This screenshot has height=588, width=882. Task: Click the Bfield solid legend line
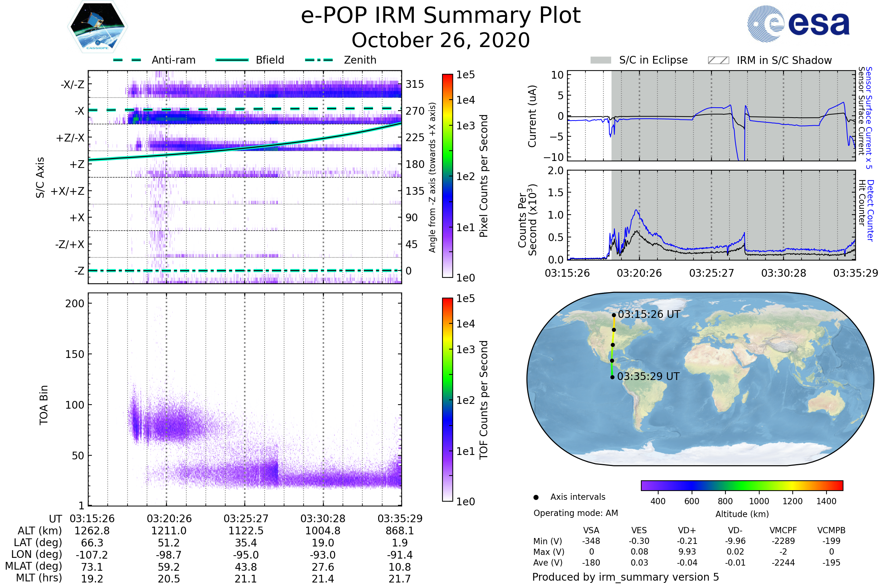pos(232,60)
